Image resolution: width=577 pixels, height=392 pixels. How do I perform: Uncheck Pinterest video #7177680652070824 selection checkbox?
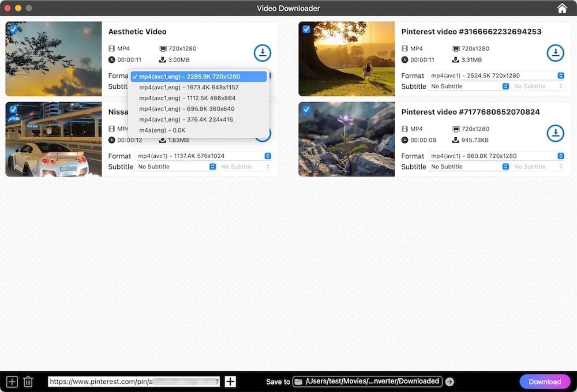tap(306, 109)
